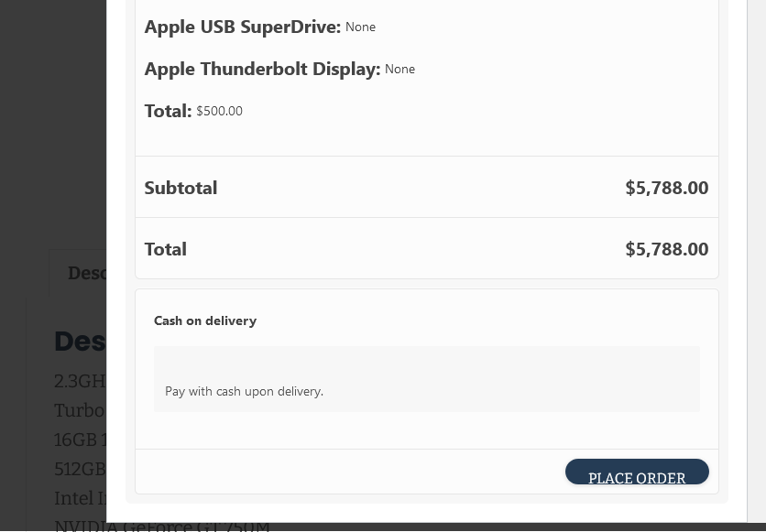Click the partially hidden 'Des' heading in the background
The image size is (766, 532).
80,342
